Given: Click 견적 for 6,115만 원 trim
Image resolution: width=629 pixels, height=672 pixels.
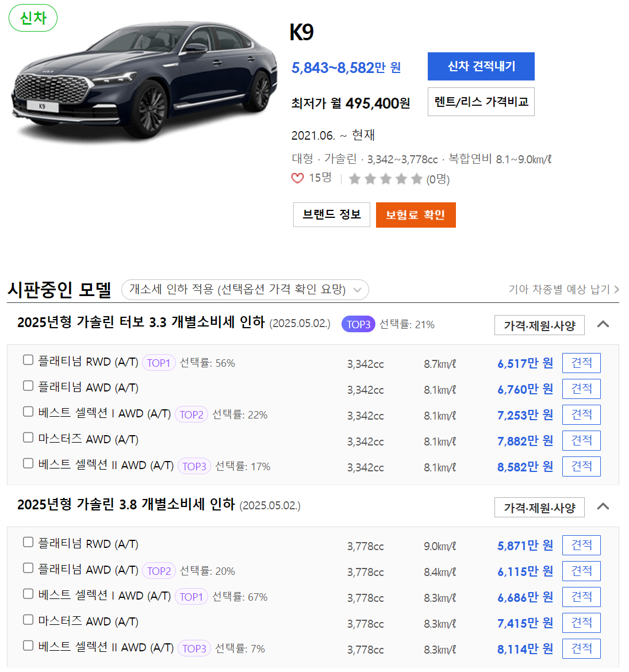Looking at the screenshot, I should pyautogui.click(x=581, y=571).
